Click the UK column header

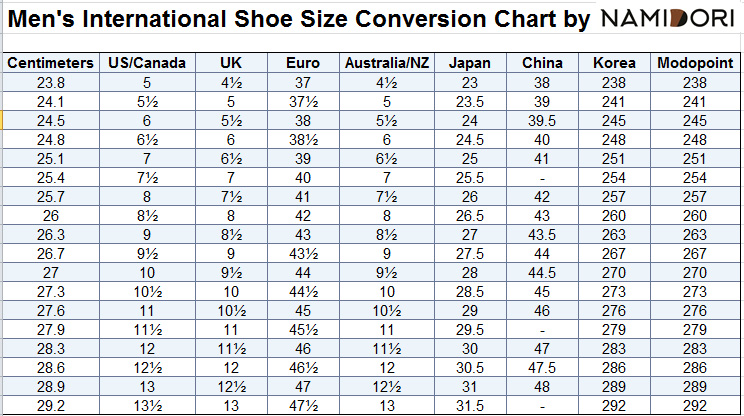click(x=231, y=63)
